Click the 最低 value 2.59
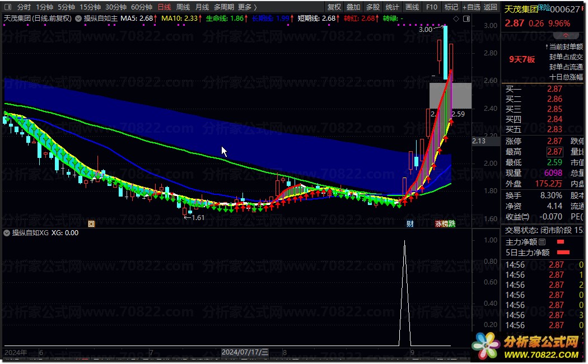This screenshot has width=588, height=364. 554,163
